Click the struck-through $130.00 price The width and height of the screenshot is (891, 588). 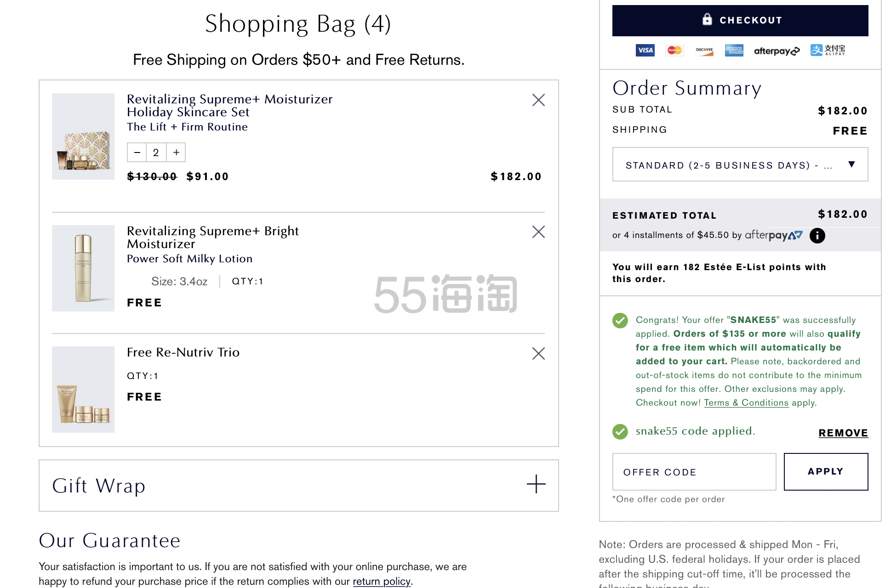click(152, 176)
